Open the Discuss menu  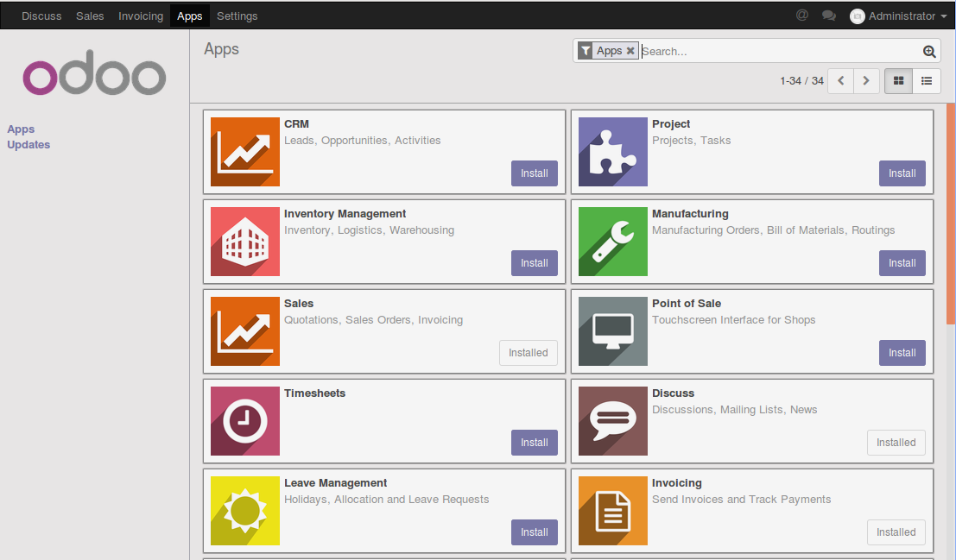41,16
